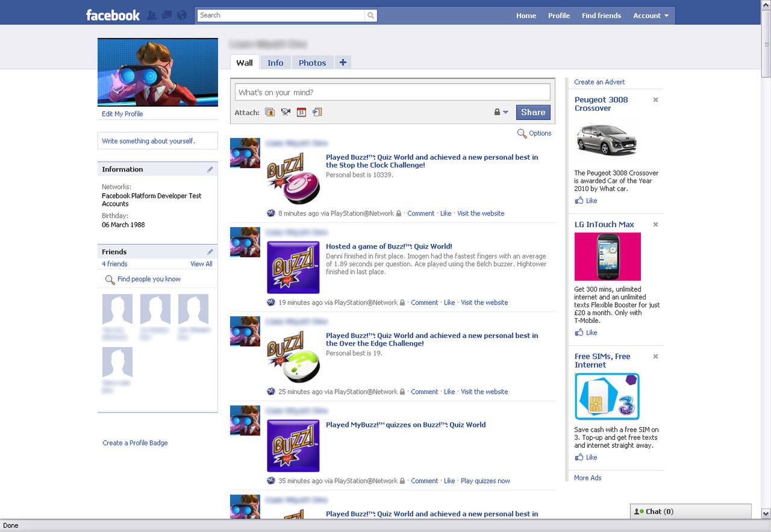Click first friend avatar in Friends box
This screenshot has height=532, width=771.
(117, 309)
